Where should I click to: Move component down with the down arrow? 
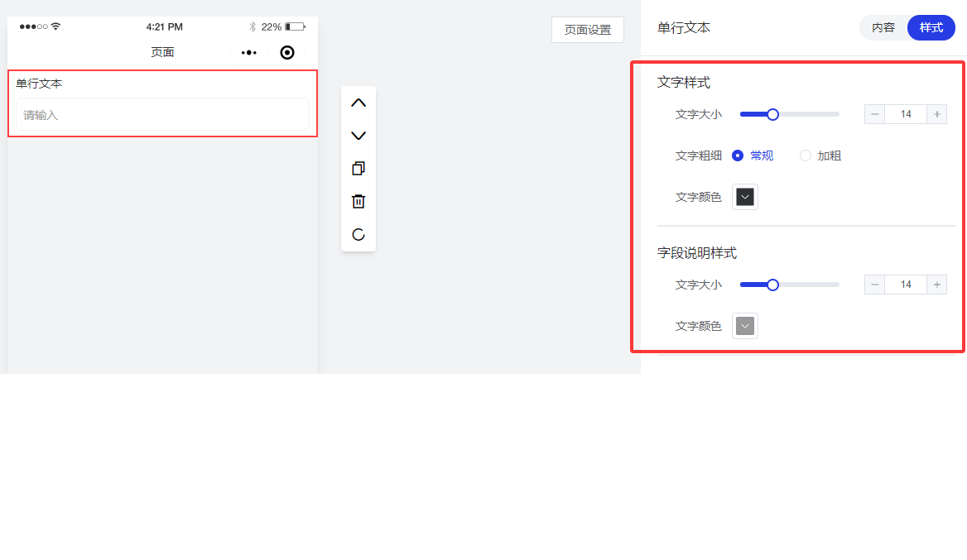pos(358,136)
